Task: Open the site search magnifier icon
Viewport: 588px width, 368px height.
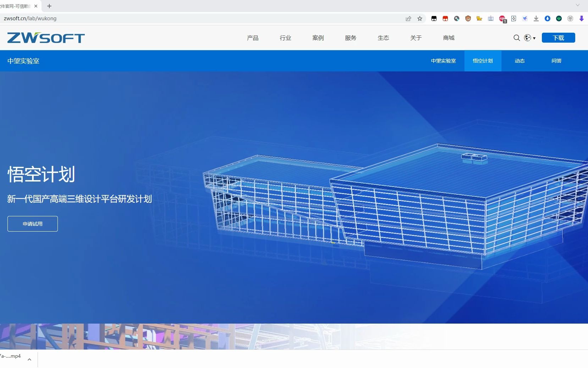Action: (517, 38)
